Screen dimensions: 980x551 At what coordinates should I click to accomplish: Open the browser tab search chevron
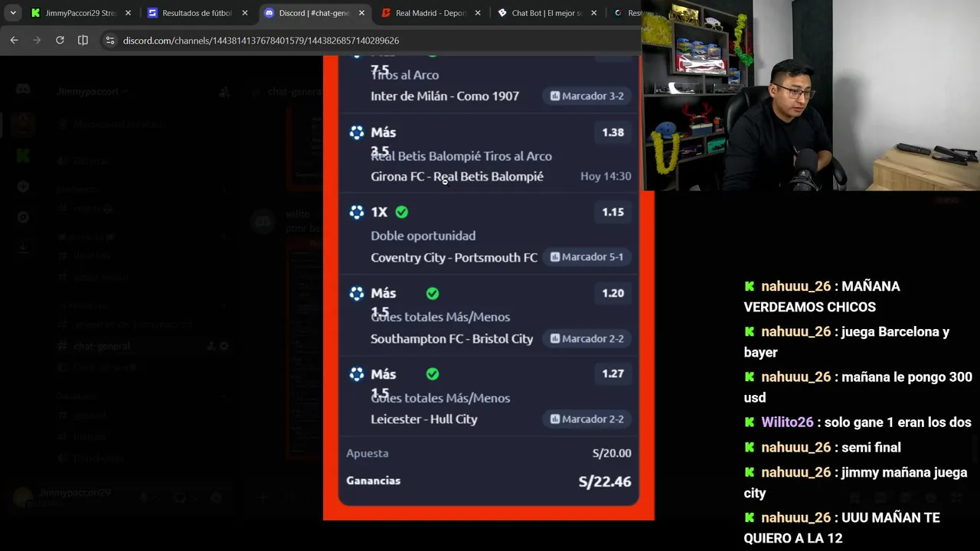pos(13,13)
